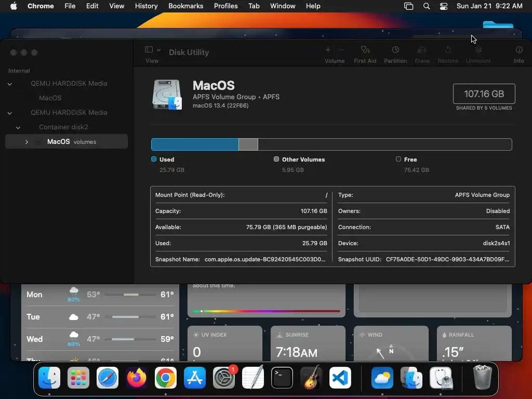Open Visual Studio Code from the Dock

(340, 378)
